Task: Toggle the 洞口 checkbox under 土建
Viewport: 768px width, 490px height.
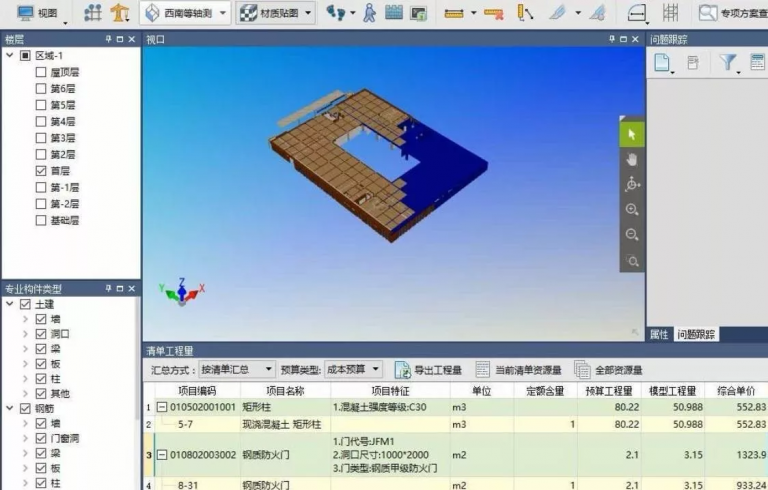Action: [x=41, y=333]
